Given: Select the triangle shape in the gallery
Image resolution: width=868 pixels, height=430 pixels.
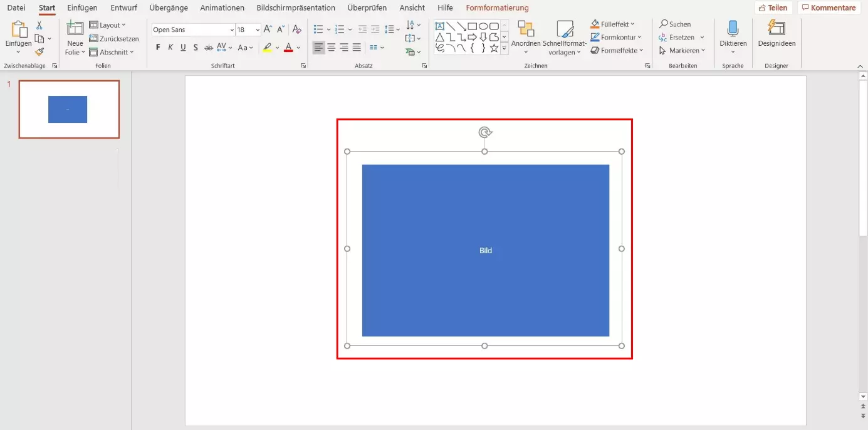Looking at the screenshot, I should (440, 37).
